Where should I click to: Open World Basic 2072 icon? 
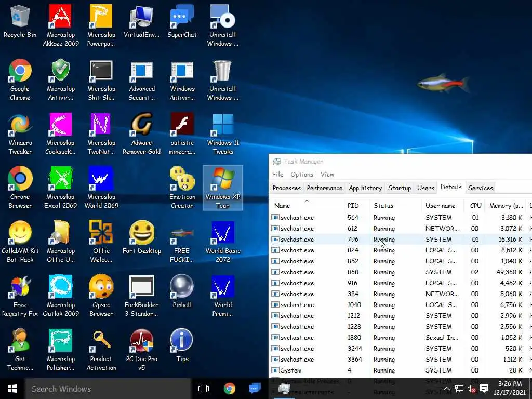coord(223,242)
